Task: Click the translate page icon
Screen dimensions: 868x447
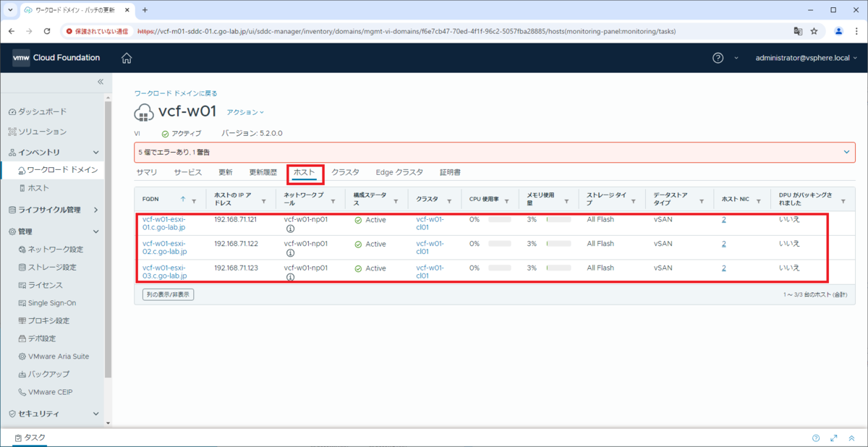Action: pyautogui.click(x=798, y=31)
